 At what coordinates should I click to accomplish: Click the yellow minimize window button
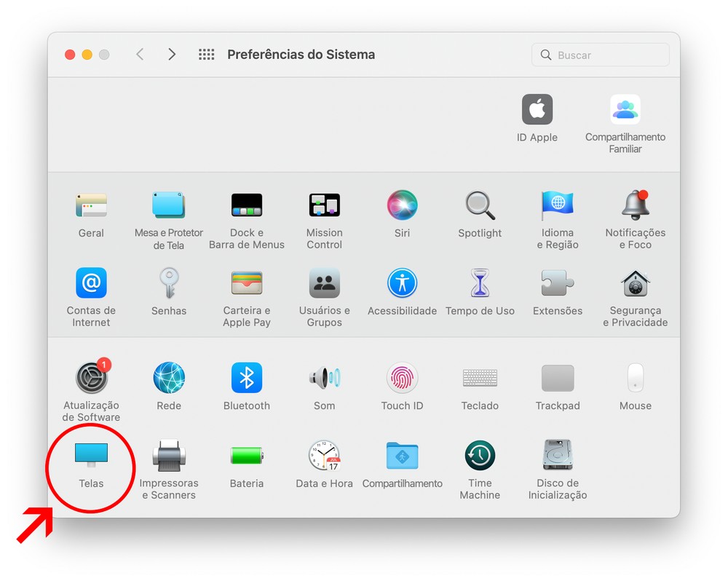(87, 55)
